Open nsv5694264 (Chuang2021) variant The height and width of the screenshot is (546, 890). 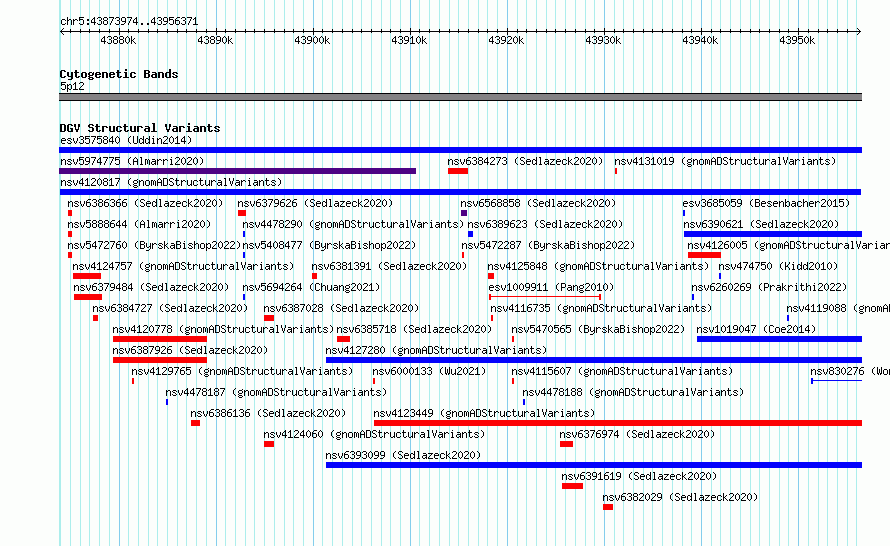point(311,287)
